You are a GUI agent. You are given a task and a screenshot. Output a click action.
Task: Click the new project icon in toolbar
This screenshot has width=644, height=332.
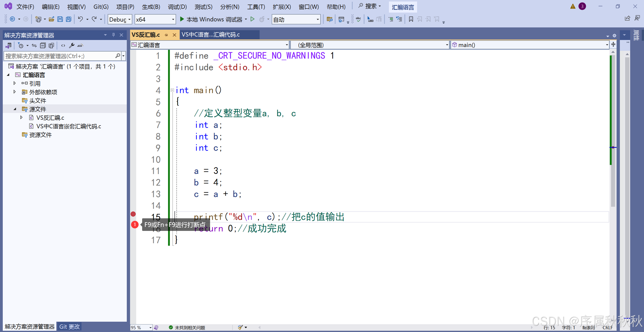pos(38,19)
